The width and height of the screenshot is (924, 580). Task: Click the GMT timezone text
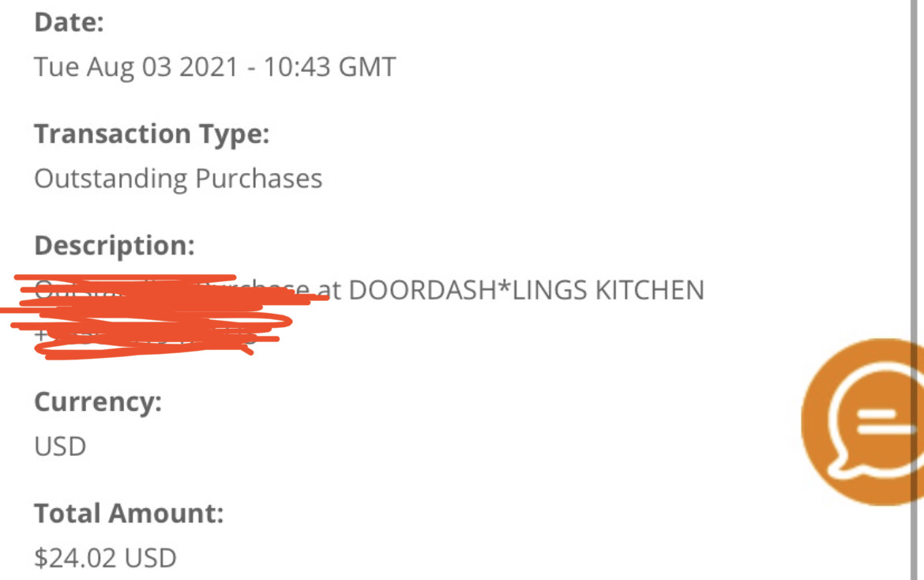[x=367, y=66]
